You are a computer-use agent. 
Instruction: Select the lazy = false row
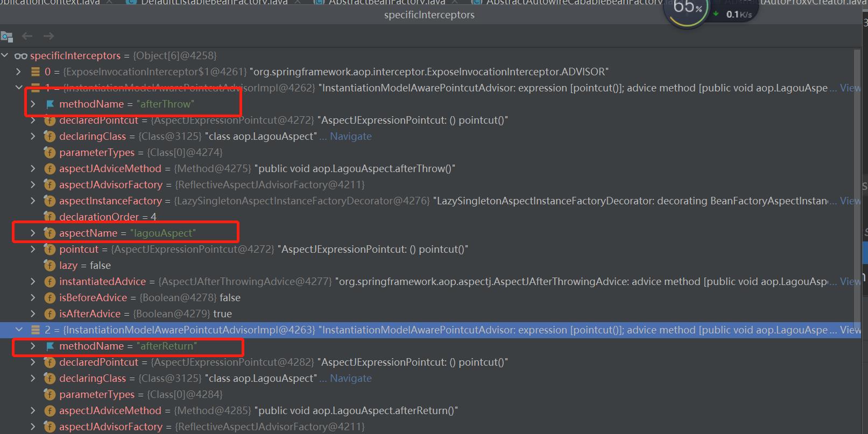(431, 265)
